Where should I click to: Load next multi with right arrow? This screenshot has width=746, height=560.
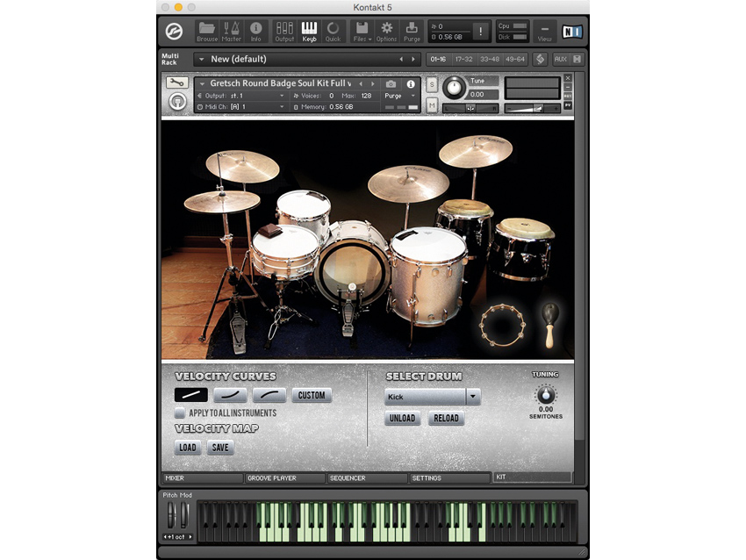click(x=413, y=60)
